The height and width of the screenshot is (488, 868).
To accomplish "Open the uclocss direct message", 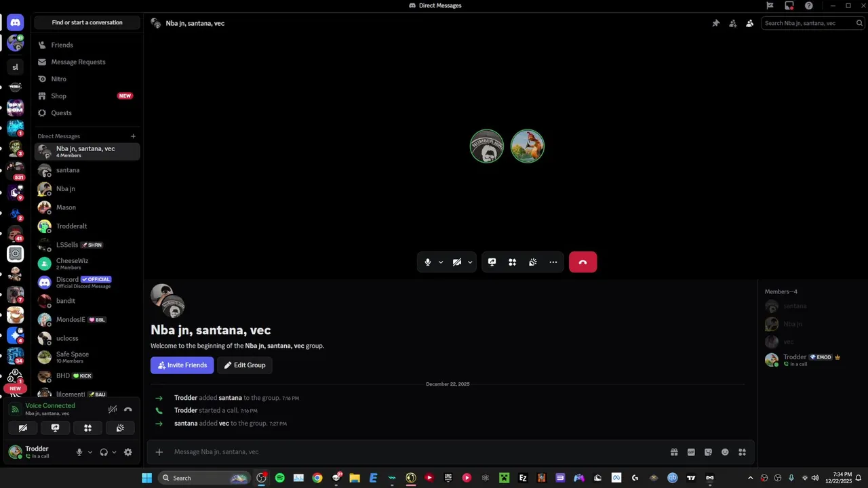I will 87,338.
